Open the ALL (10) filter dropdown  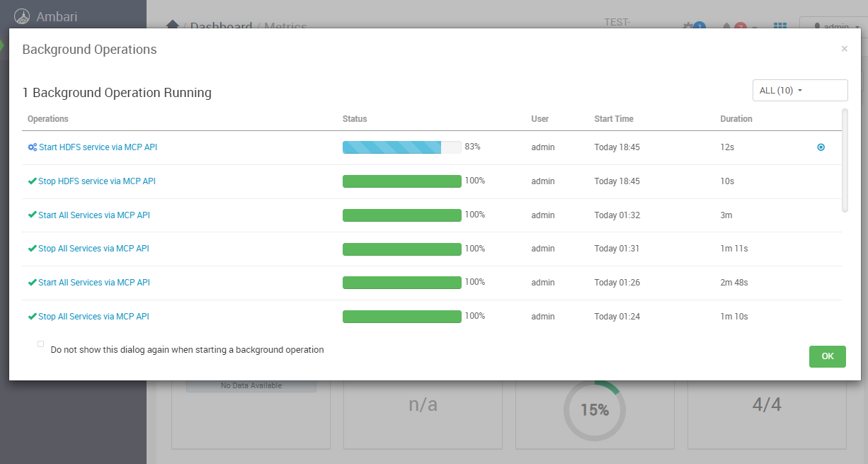(799, 91)
